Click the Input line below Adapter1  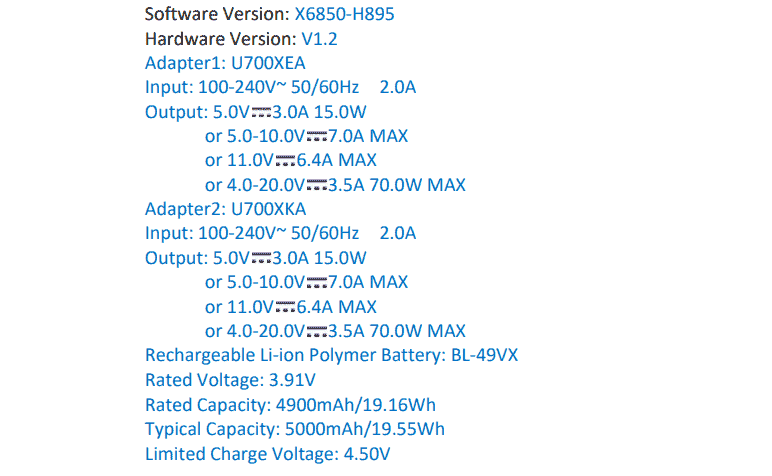(x=280, y=88)
